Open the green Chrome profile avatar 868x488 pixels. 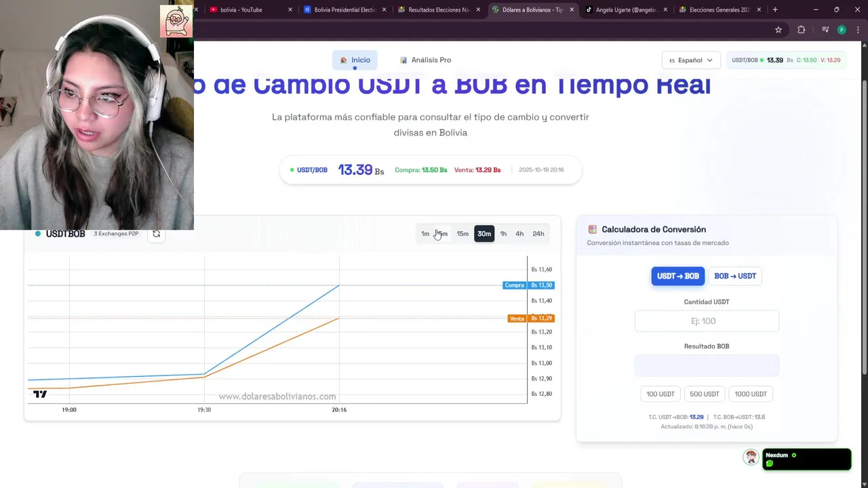point(842,30)
